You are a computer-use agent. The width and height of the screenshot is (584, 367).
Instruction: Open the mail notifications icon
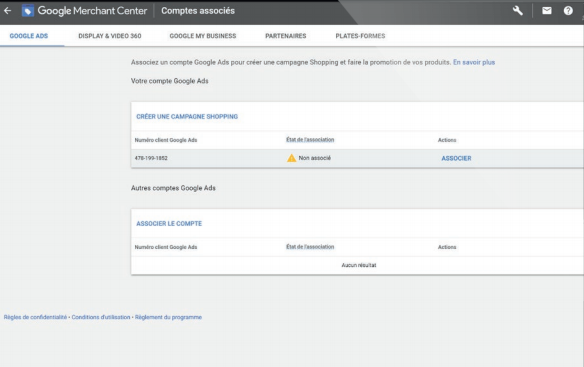pos(547,11)
